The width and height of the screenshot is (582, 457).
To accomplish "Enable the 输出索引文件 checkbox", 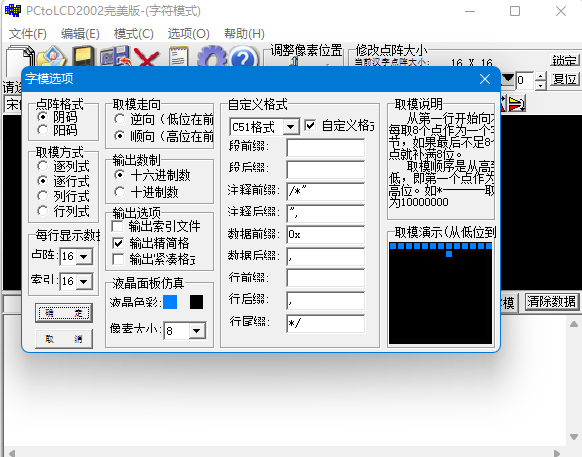I will (118, 226).
